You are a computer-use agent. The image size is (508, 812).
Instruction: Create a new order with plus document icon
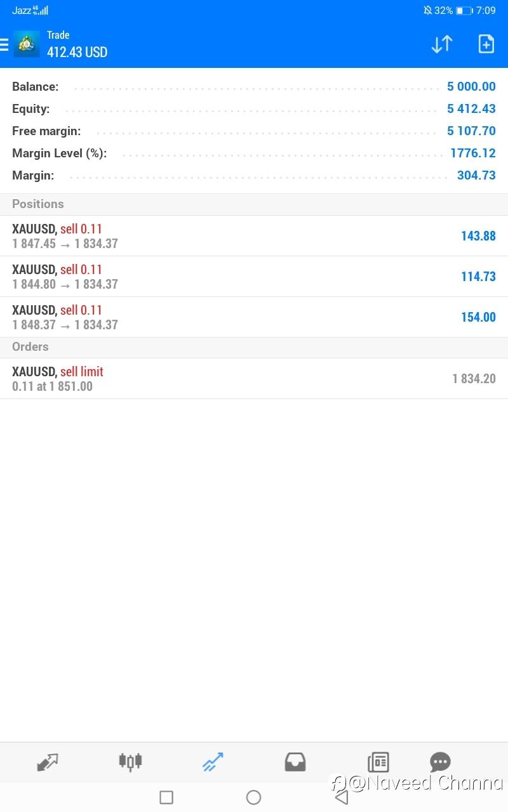pyautogui.click(x=486, y=44)
